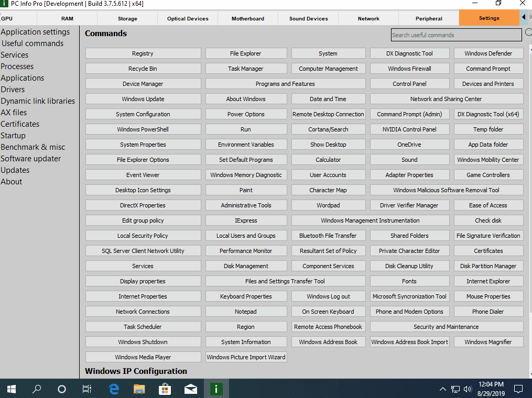
Task: Select the Motherboard tab
Action: coord(248,18)
